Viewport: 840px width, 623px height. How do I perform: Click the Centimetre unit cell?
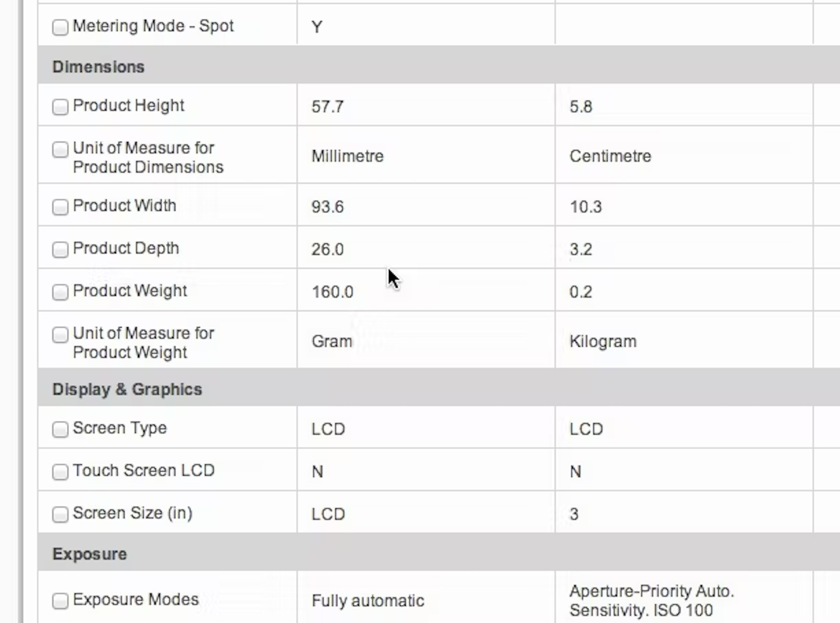coord(610,156)
